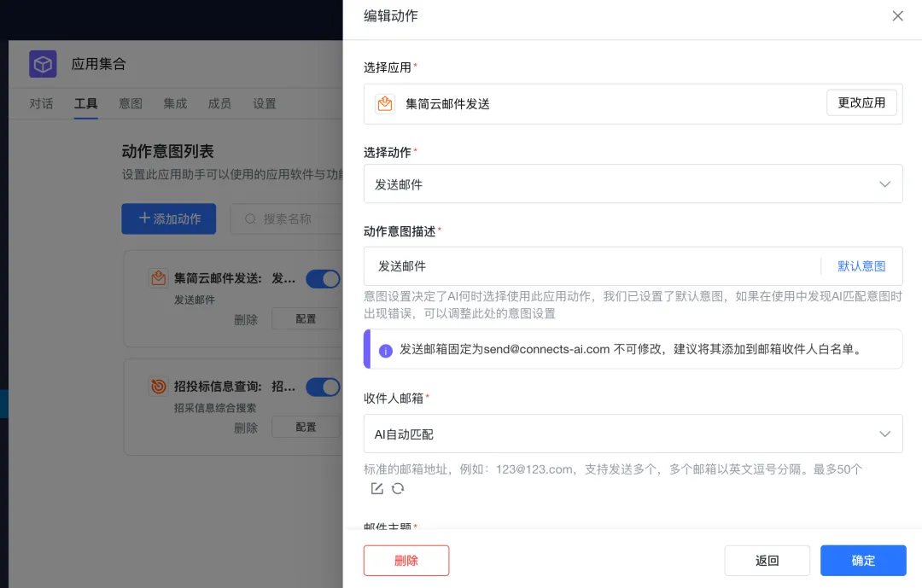Click 配置 under 招投标信息查询 card

pos(306,427)
